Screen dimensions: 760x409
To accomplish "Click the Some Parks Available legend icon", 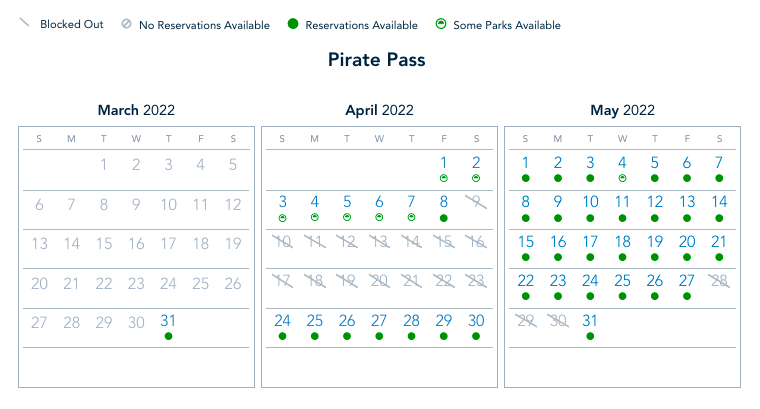I will pyautogui.click(x=441, y=25).
